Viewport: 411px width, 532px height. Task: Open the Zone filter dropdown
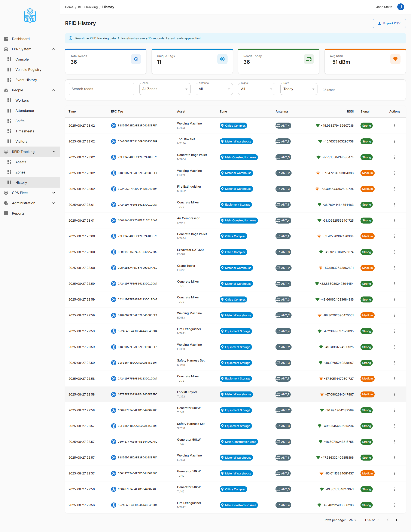[165, 89]
